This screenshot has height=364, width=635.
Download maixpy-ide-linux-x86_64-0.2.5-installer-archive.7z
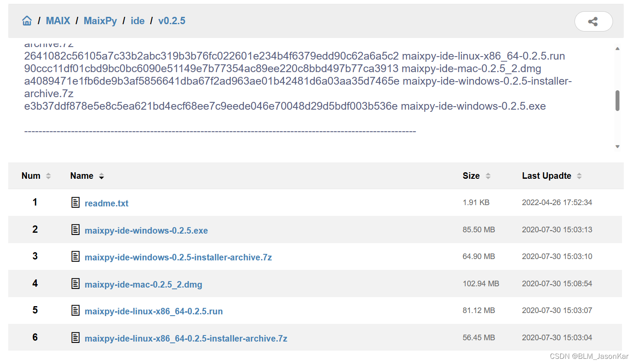coord(186,339)
